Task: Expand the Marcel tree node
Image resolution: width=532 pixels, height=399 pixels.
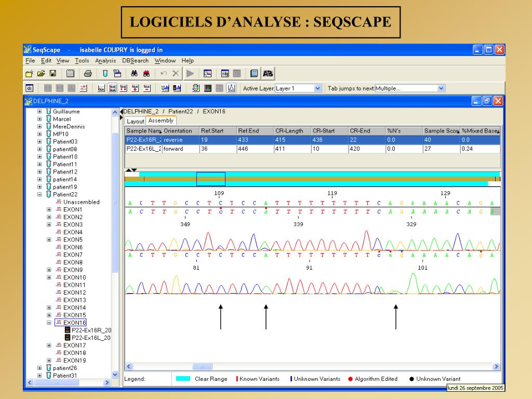Action: pos(39,119)
